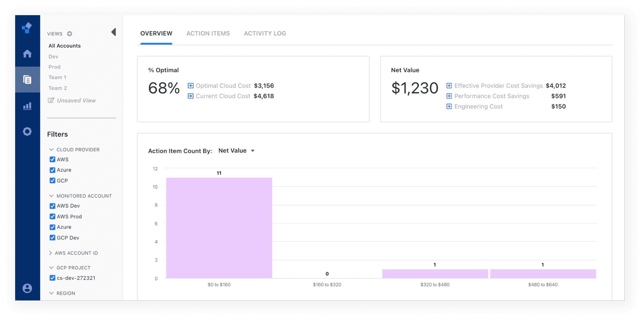644x320 pixels.
Task: Open the settings gear icon
Action: (27, 132)
